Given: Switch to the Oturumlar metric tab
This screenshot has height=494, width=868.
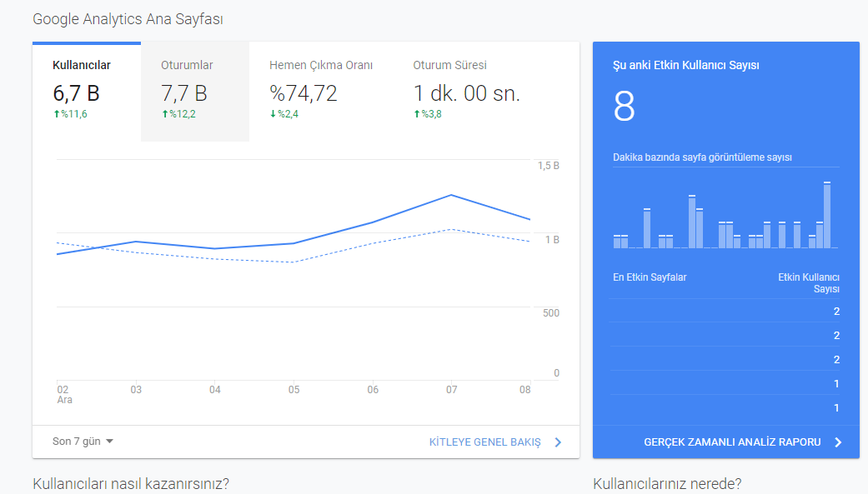Looking at the screenshot, I should [195, 92].
